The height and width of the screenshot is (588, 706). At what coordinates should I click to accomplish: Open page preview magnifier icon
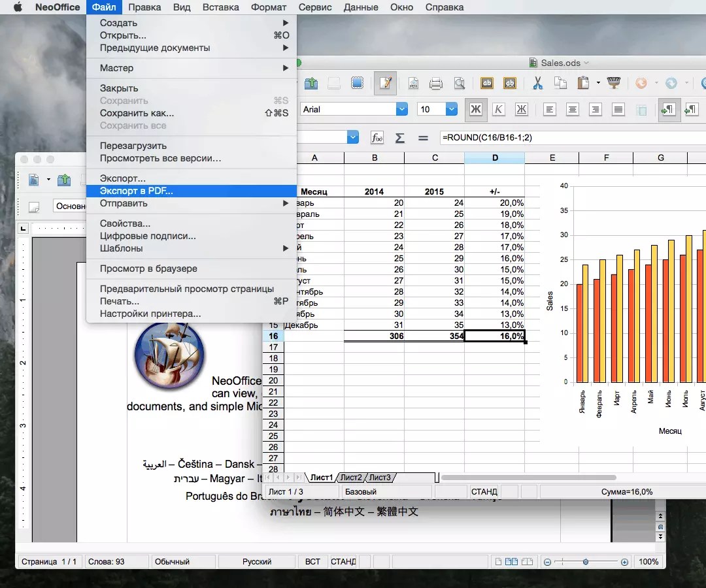coord(460,83)
